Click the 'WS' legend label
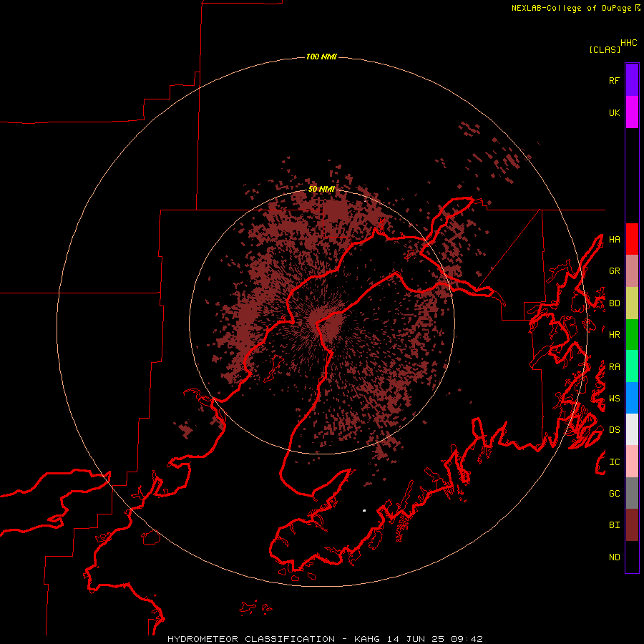The image size is (644, 644). (614, 399)
